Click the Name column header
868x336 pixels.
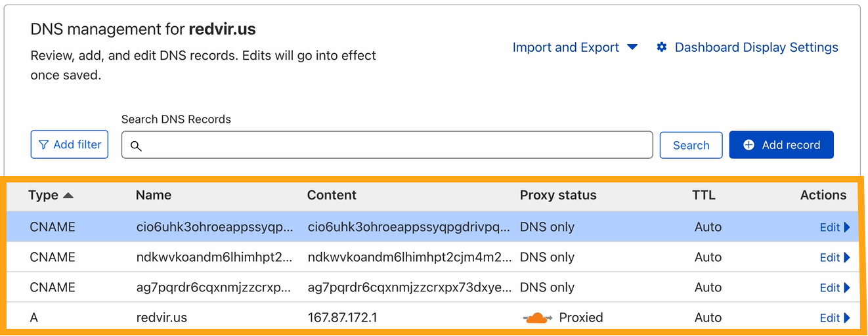click(x=154, y=195)
